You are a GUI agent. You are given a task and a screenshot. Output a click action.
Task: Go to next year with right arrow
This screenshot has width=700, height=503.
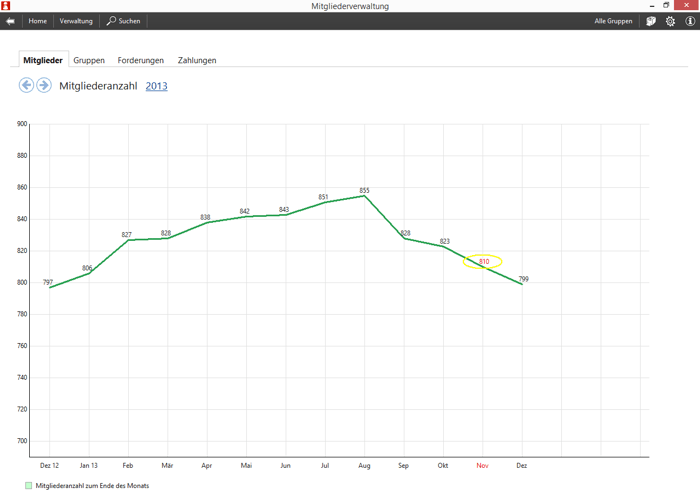pos(44,86)
